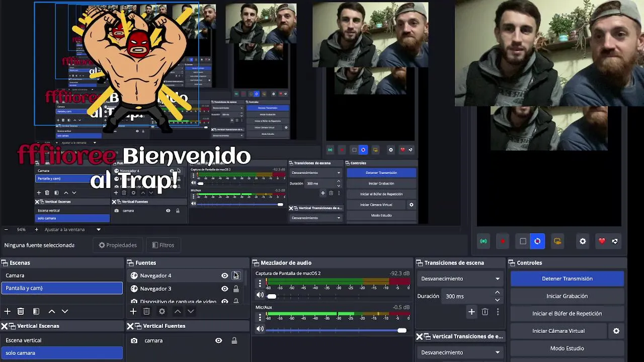
Task: Click Detener Transmisión button
Action: tap(567, 279)
